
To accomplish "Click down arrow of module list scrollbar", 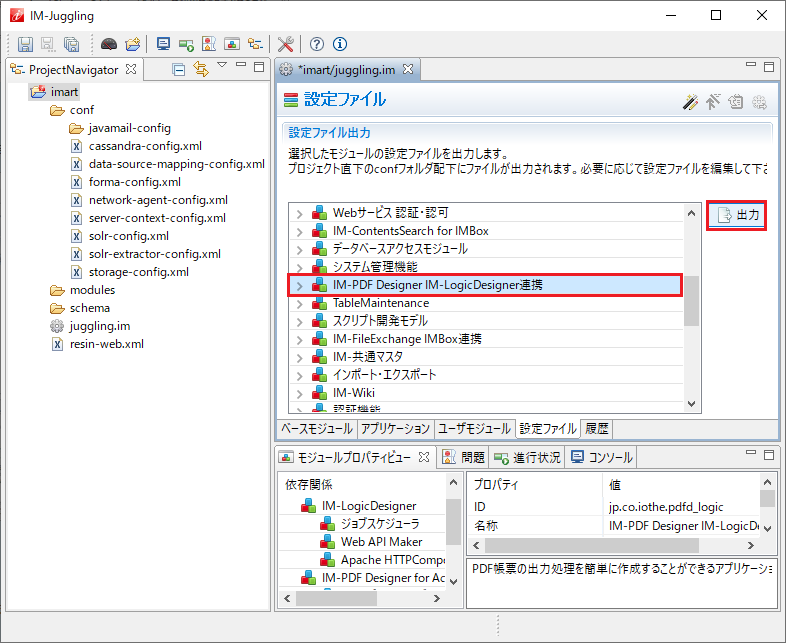I will coord(691,404).
